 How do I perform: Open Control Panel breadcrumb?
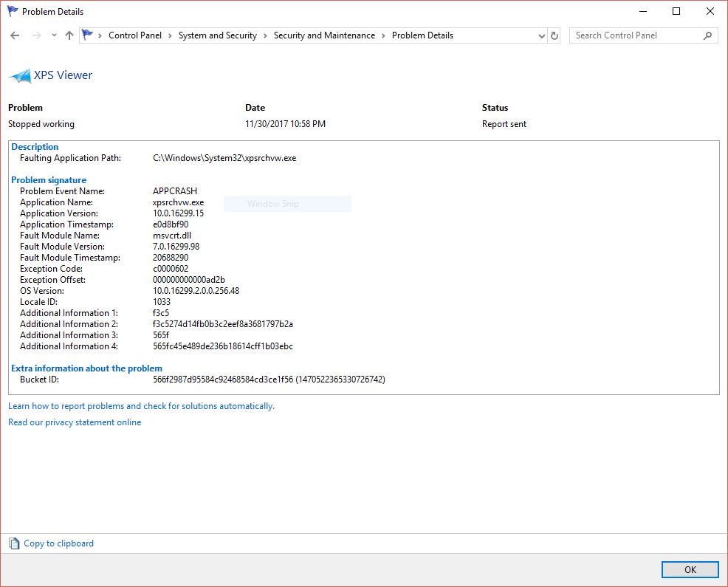coord(135,35)
